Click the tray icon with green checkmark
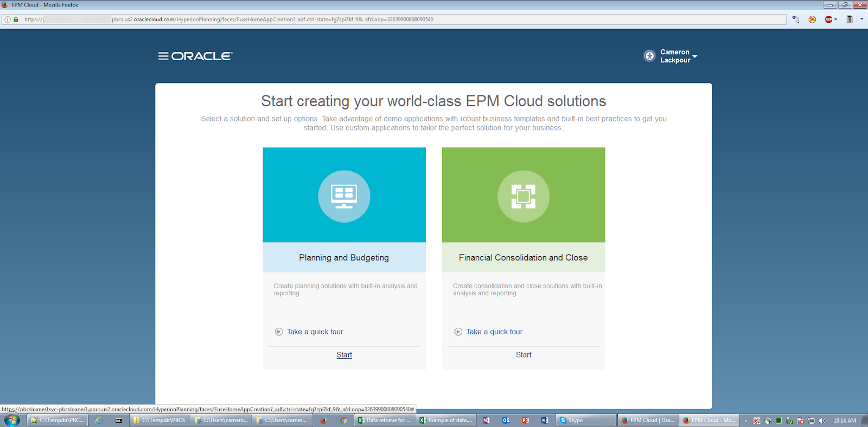868x427 pixels. (789, 420)
